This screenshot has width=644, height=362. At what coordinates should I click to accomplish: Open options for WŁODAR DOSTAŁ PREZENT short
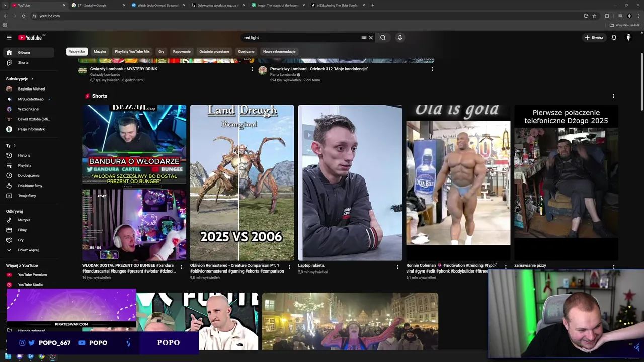(x=182, y=267)
